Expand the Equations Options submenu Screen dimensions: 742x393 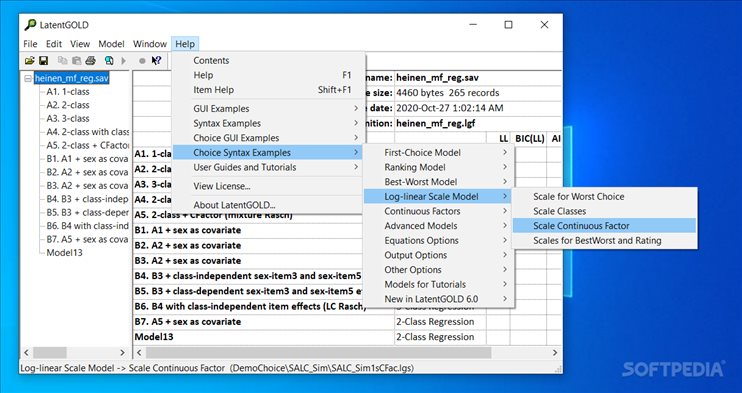click(438, 241)
